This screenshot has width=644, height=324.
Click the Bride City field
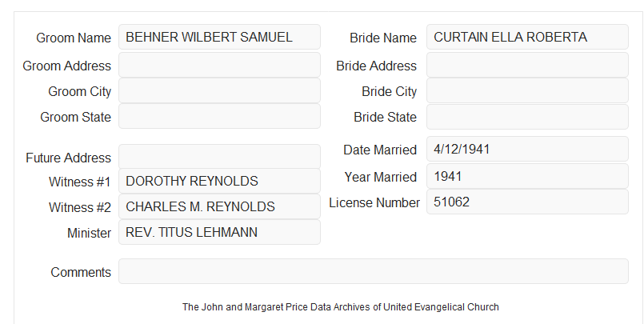527,90
